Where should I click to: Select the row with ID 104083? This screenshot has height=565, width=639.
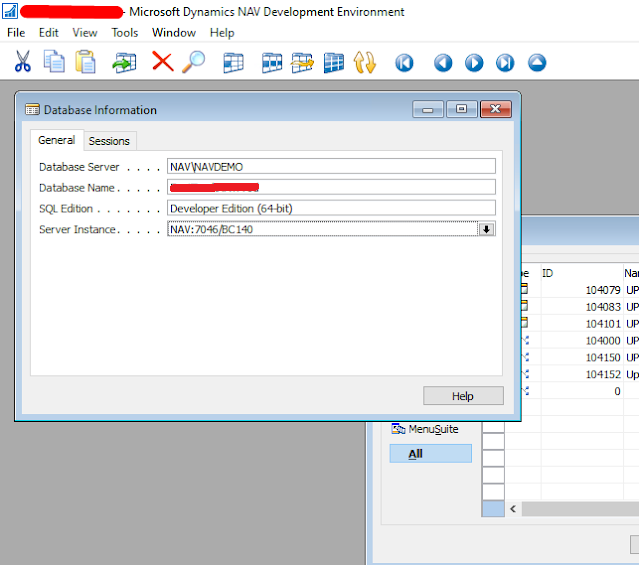(x=580, y=307)
